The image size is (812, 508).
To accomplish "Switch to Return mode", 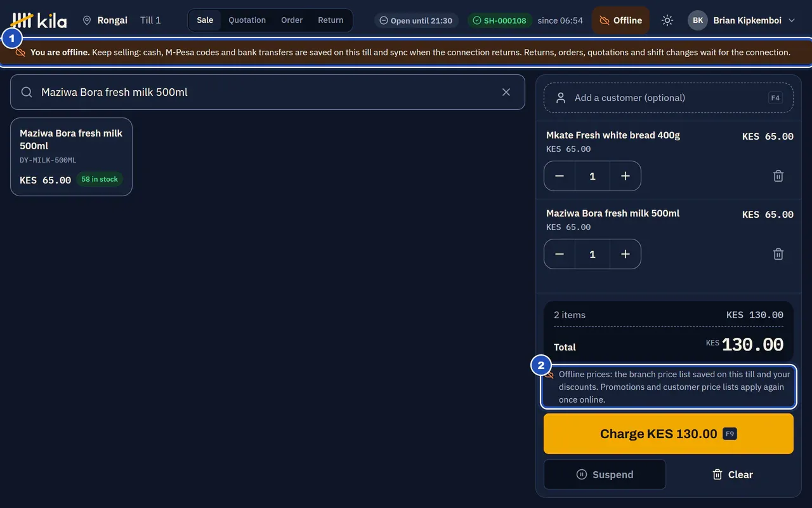I will tap(331, 20).
